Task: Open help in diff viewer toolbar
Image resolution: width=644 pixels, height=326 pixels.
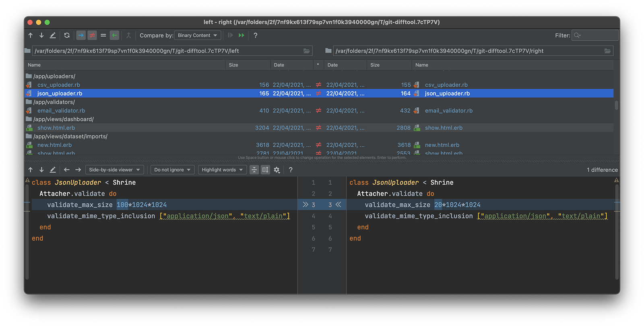Action: click(291, 170)
